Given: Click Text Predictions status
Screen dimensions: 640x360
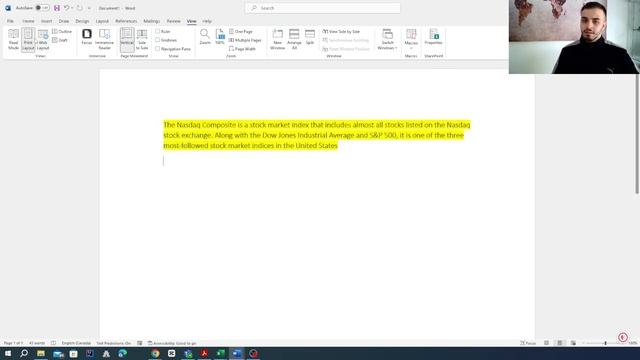Looking at the screenshot, I should (113, 343).
